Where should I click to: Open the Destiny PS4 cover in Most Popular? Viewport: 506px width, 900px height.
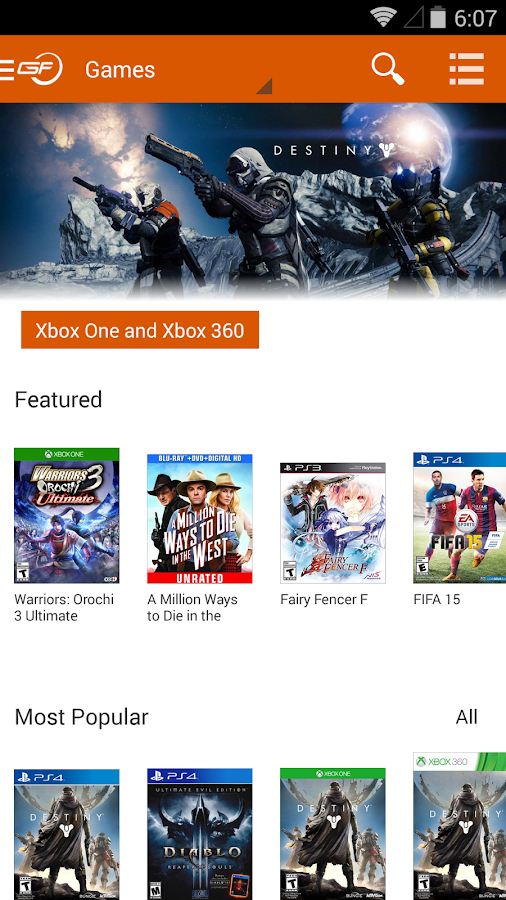coord(67,835)
